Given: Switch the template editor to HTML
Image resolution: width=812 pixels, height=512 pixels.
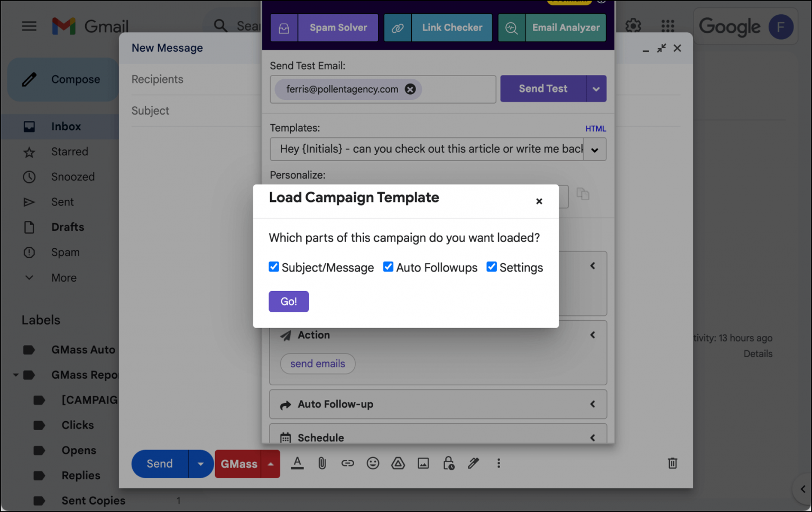Looking at the screenshot, I should [x=595, y=128].
